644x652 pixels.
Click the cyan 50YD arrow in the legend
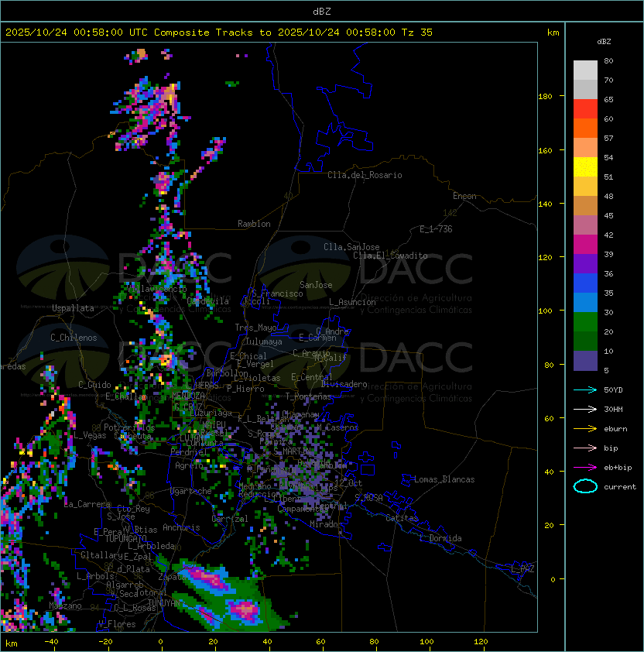(x=585, y=389)
